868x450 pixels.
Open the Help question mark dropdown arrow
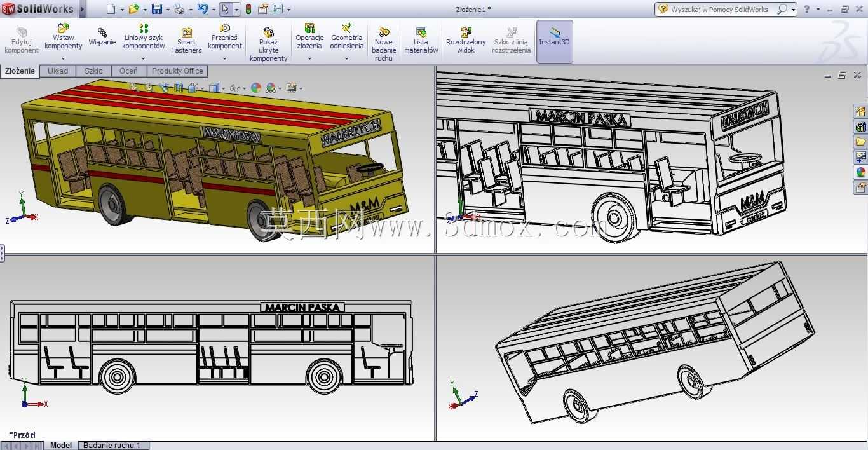tap(818, 10)
